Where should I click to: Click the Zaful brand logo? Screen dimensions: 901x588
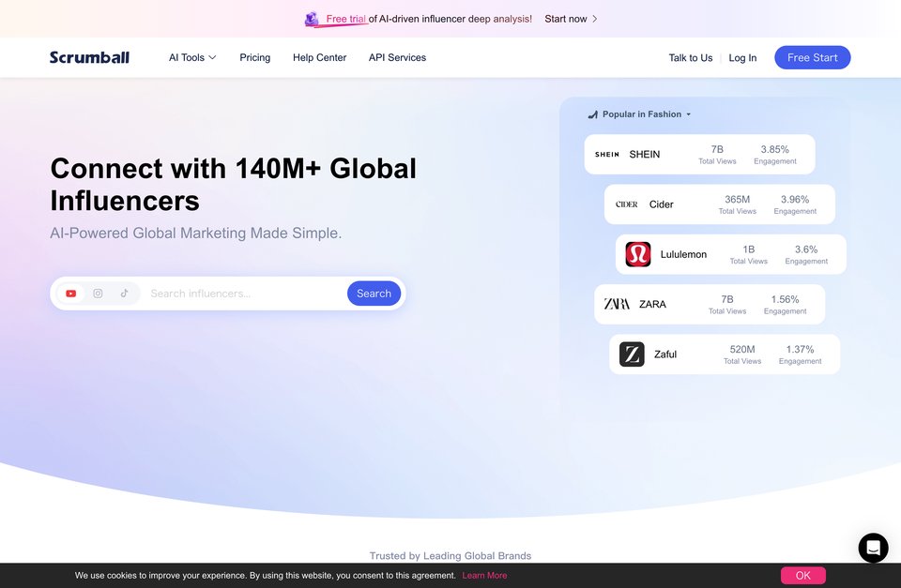coord(632,354)
